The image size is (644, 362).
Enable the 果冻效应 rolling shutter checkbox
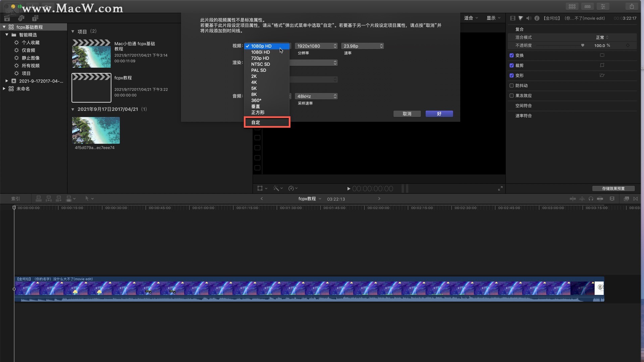(512, 96)
